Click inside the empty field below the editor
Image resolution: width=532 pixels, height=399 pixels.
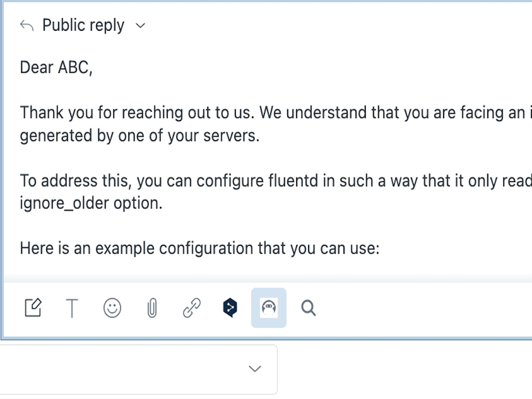[125, 369]
